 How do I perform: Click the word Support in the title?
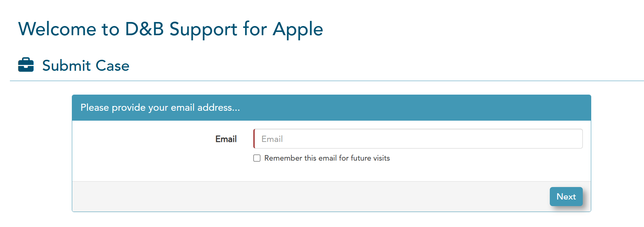coord(203,29)
